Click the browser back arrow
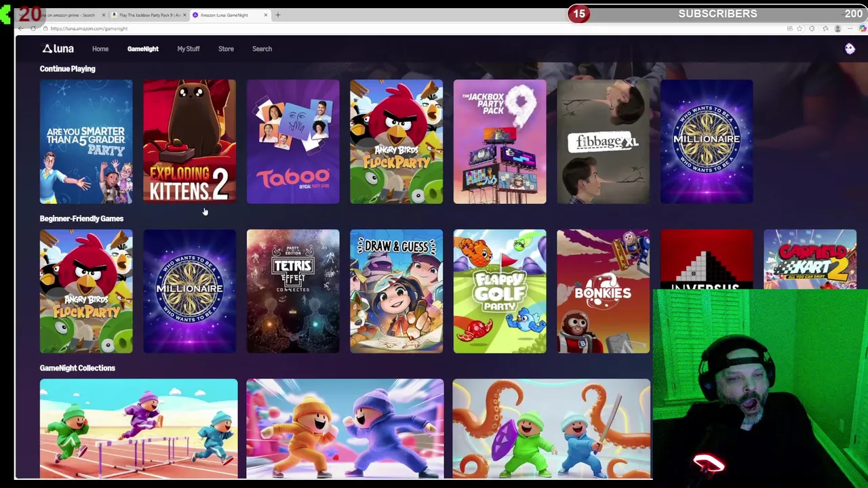868x488 pixels. (x=21, y=28)
